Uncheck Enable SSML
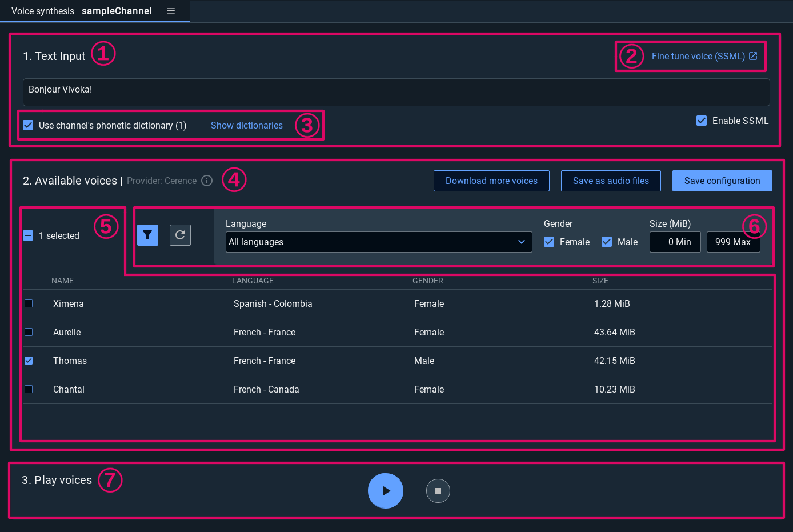 702,121
